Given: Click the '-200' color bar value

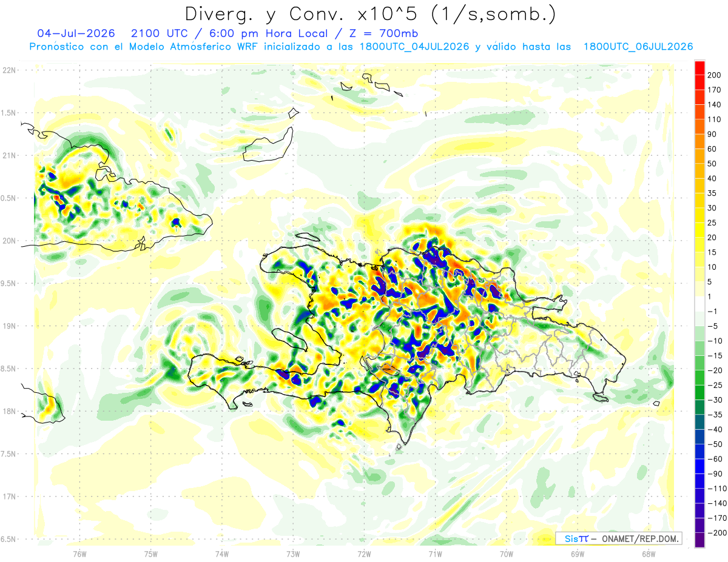Looking at the screenshot, I should click(716, 533).
